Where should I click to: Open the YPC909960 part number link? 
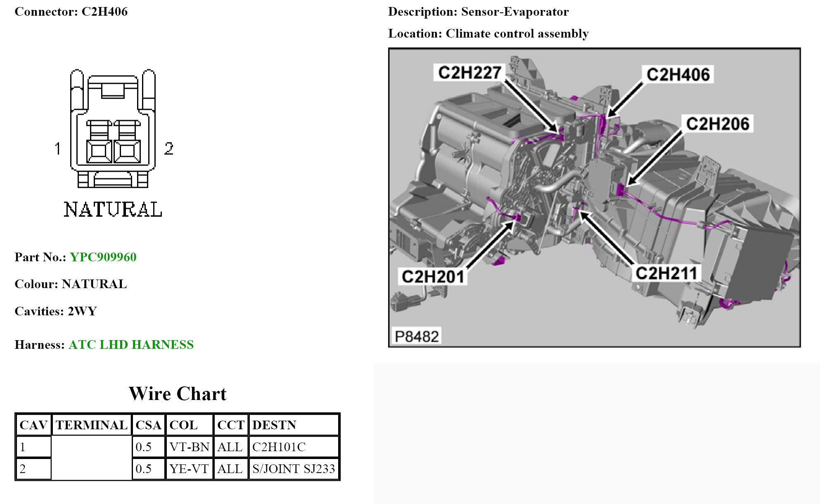point(103,257)
